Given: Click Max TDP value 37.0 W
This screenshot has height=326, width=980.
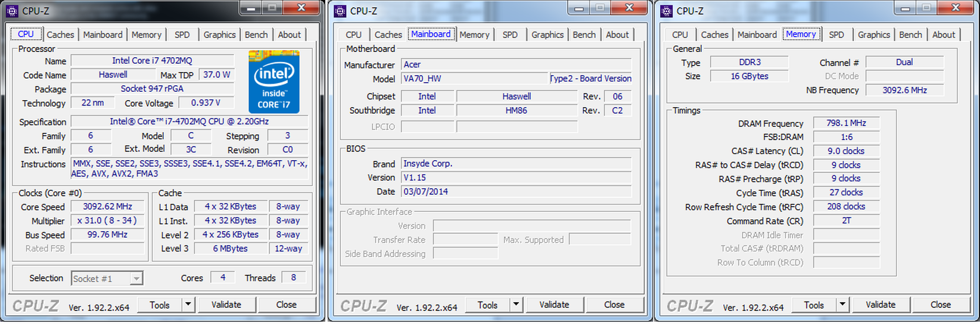Looking at the screenshot, I should pos(217,74).
